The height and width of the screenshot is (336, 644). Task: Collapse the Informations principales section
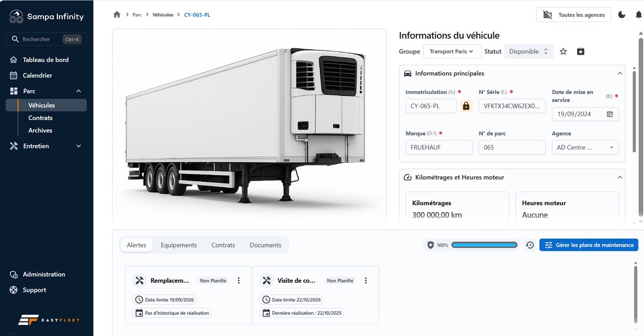point(620,73)
